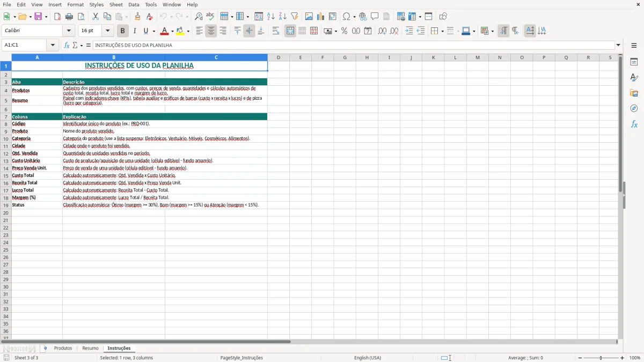Open the Print Preview toggle
The width and height of the screenshot is (644, 362).
click(x=81, y=17)
